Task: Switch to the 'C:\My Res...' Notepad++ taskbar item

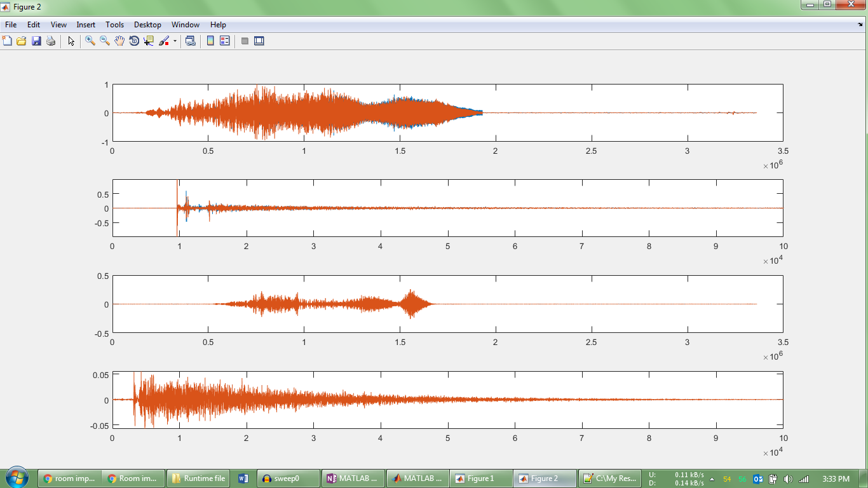Action: pyautogui.click(x=610, y=478)
